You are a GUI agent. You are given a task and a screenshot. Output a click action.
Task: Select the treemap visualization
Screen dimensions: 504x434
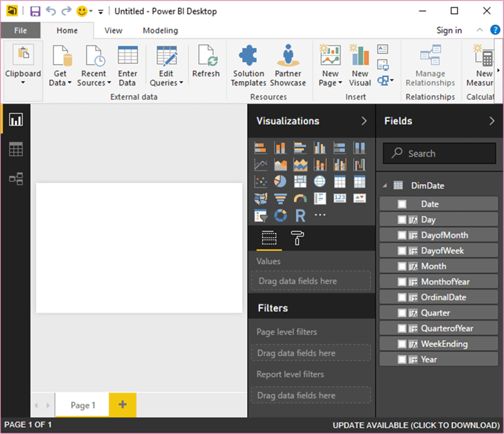click(x=300, y=181)
